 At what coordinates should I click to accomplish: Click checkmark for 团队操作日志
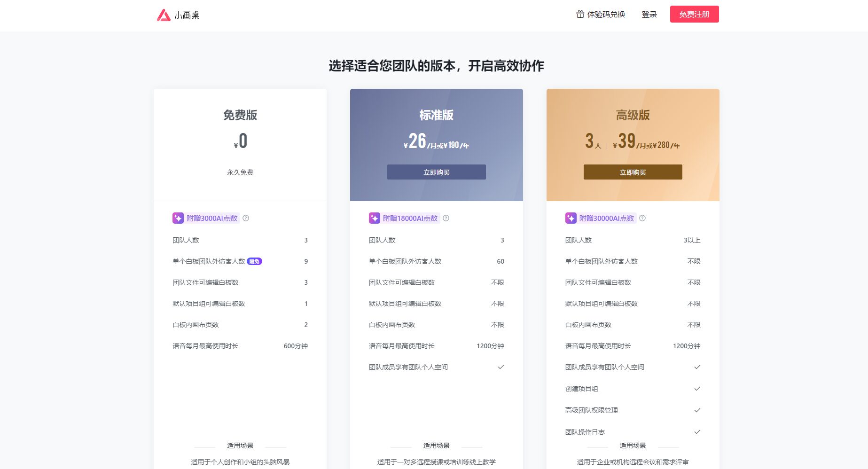tap(697, 432)
